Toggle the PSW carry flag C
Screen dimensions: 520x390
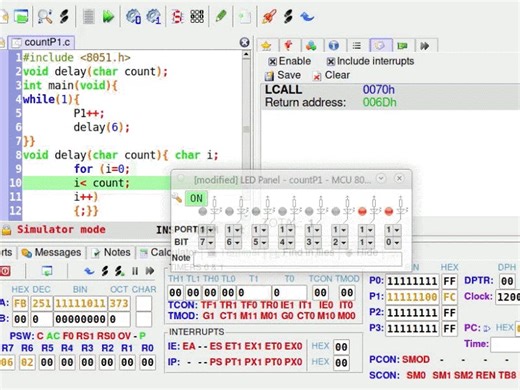tap(40, 336)
